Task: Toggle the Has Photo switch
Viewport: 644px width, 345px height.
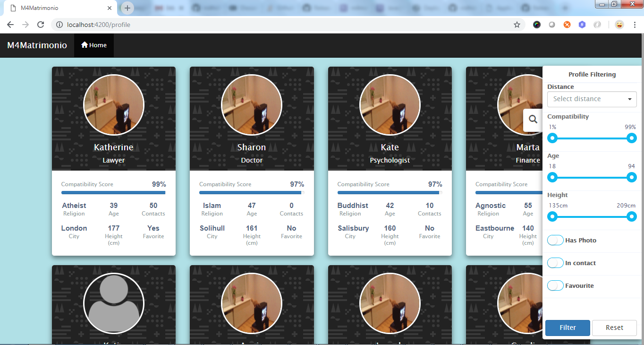Action: point(555,240)
